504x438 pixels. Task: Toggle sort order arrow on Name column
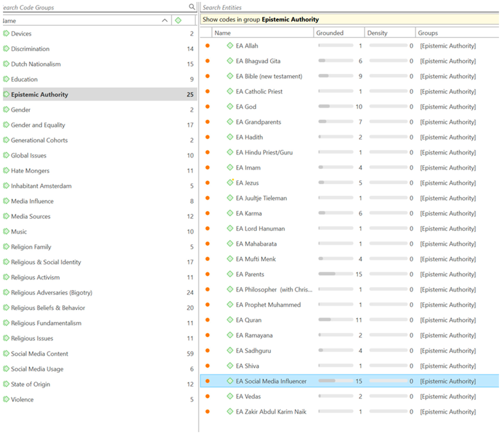[165, 20]
